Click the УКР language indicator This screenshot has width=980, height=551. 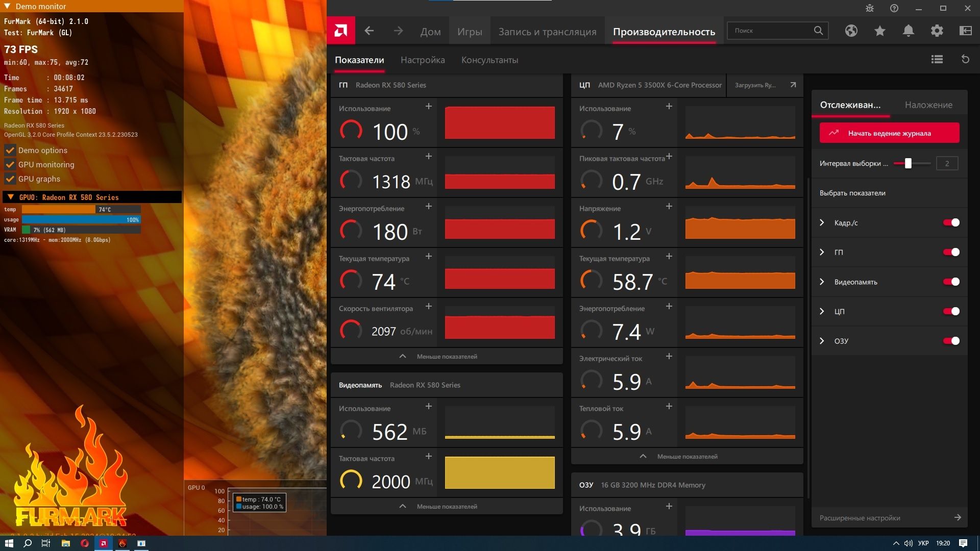pos(923,543)
